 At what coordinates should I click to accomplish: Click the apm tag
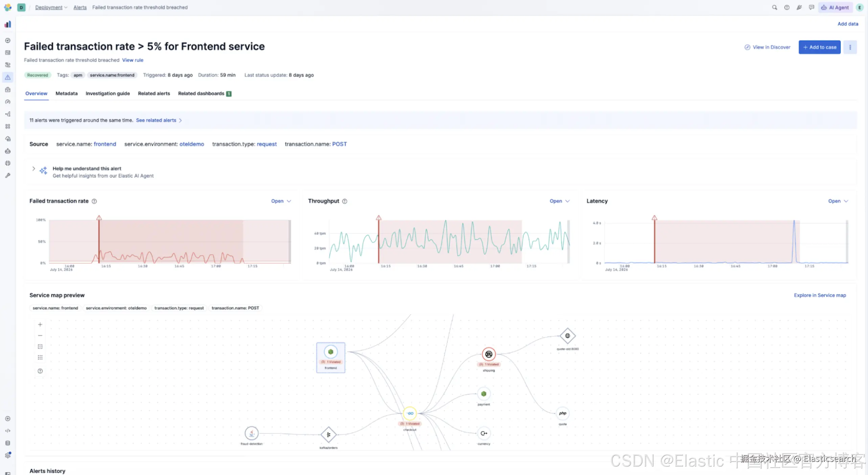[x=78, y=75]
